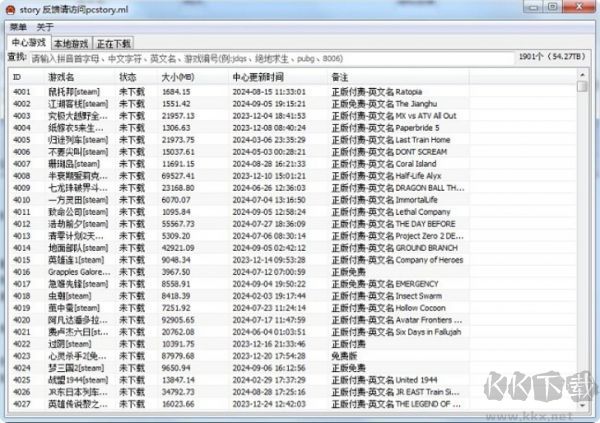This screenshot has width=600, height=423.
Task: Select the JR EAST Train remark
Action: pos(395,392)
